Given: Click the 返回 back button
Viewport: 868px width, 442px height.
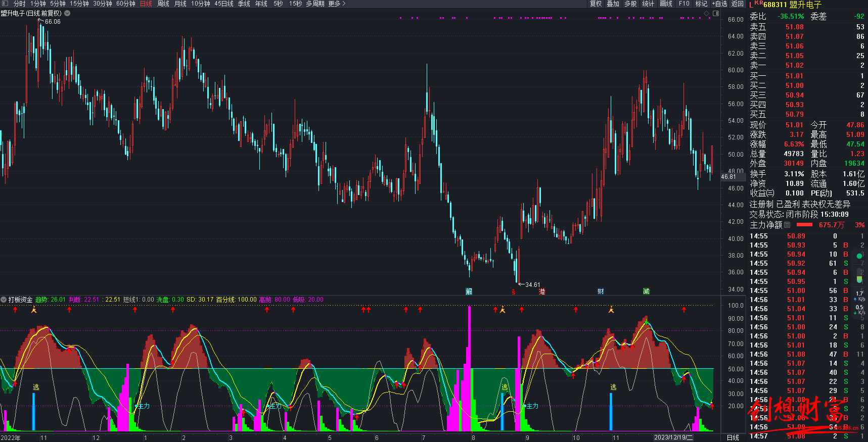Looking at the screenshot, I should [x=738, y=4].
